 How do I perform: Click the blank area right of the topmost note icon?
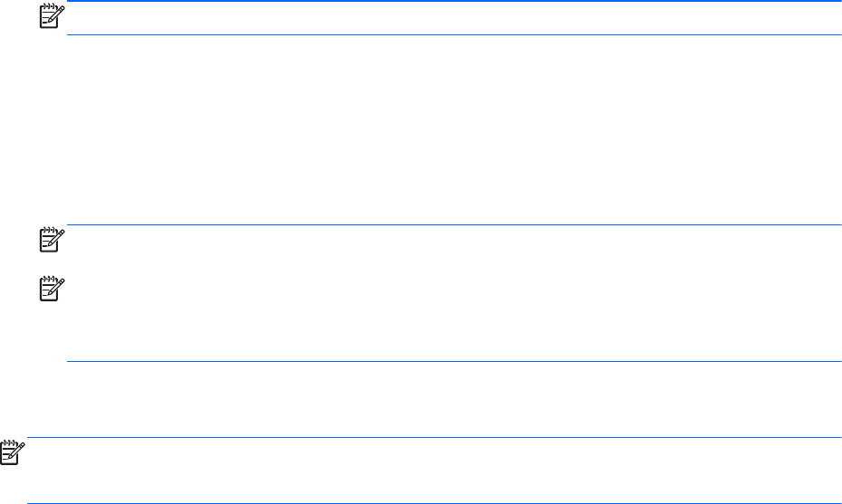tap(453, 18)
